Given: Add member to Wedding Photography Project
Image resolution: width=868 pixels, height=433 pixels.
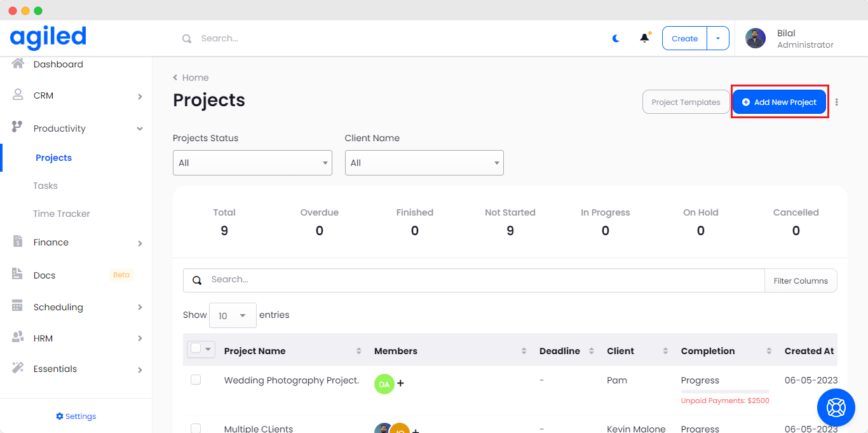Looking at the screenshot, I should [400, 383].
